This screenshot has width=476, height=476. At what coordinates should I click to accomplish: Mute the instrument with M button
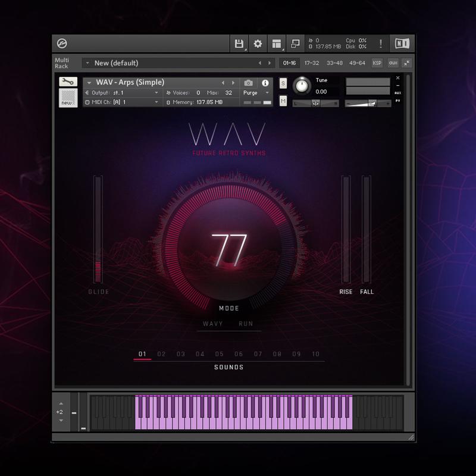[x=283, y=101]
